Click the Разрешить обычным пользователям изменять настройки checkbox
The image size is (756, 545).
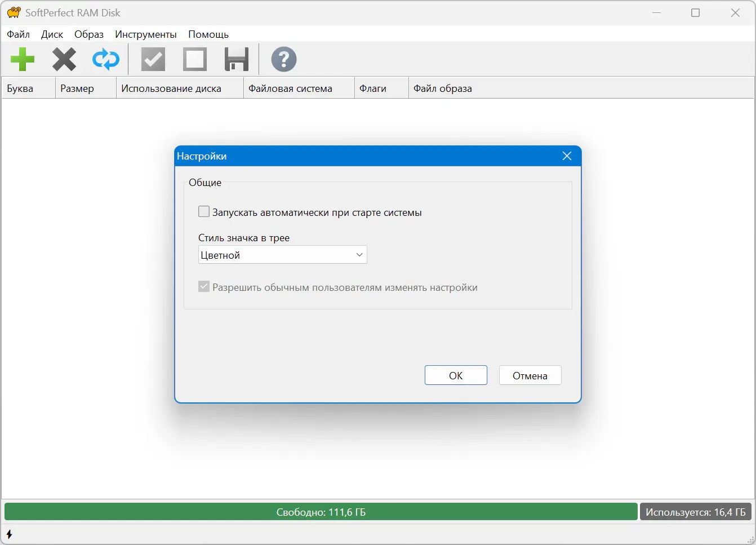coord(204,287)
